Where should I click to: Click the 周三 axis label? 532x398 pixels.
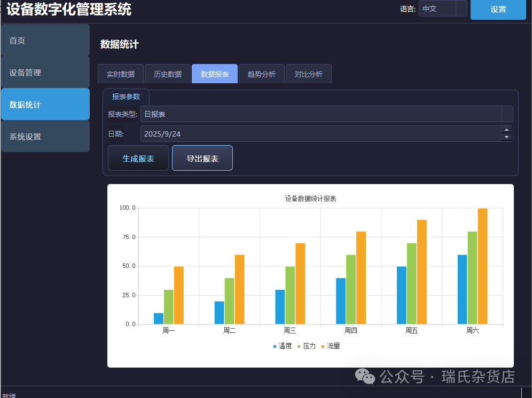(290, 330)
